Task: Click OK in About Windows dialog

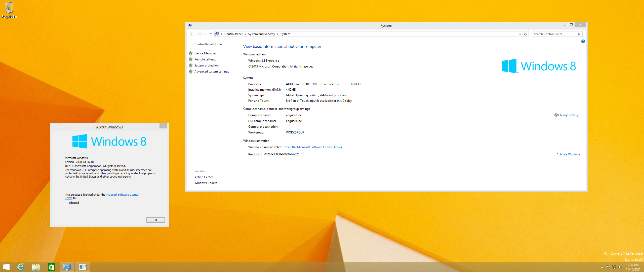Action: (155, 220)
